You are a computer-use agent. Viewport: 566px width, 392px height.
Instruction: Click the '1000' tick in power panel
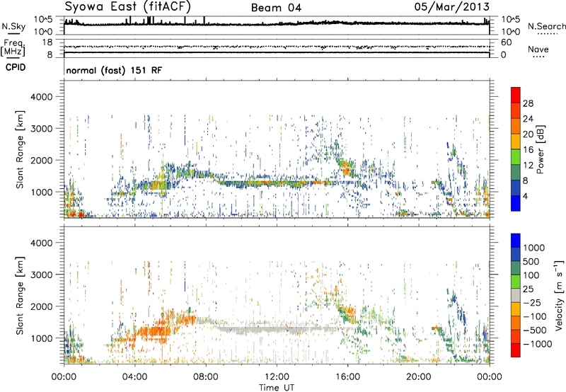coord(41,192)
